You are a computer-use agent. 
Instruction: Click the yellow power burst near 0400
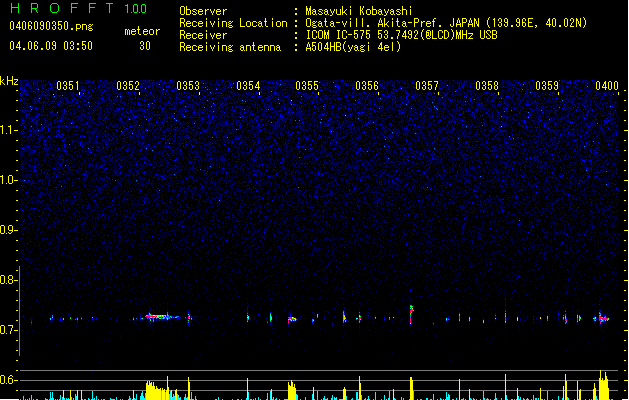(x=603, y=386)
